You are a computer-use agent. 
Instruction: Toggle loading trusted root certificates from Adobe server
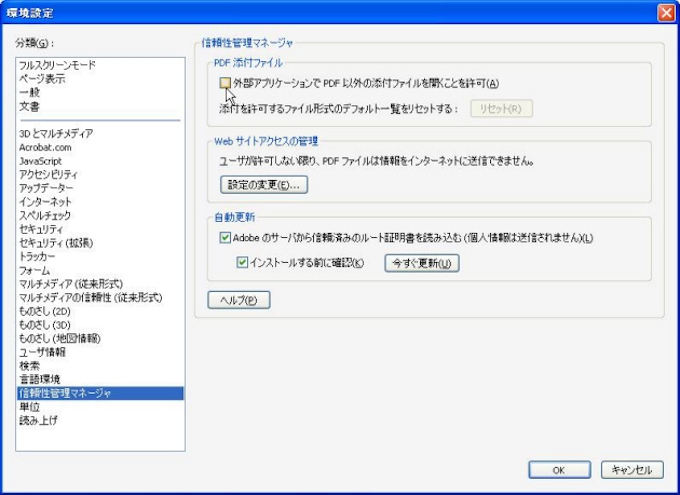[225, 238]
